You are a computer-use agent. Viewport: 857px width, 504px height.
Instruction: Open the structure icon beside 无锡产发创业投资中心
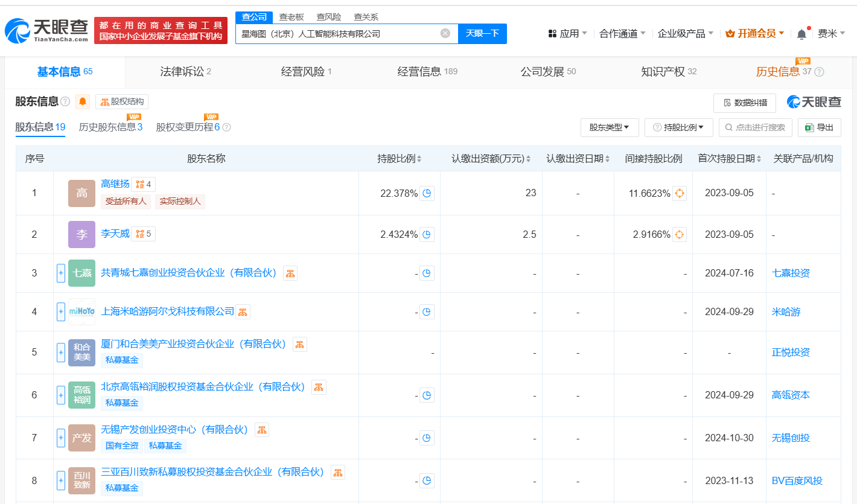point(262,430)
